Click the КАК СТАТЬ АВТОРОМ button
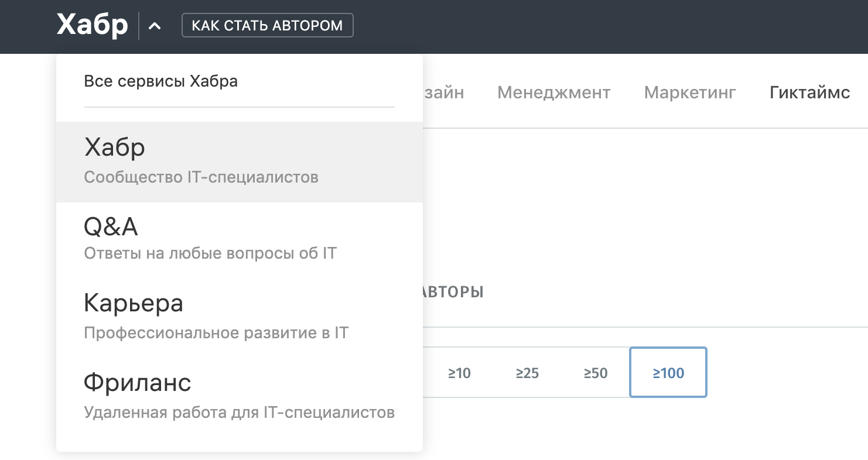This screenshot has height=460, width=868. click(x=268, y=26)
